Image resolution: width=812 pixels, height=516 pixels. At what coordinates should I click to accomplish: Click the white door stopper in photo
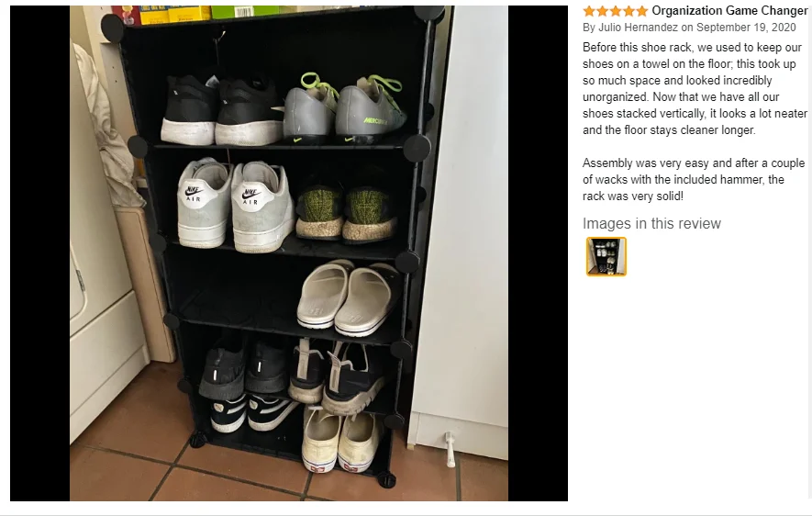450,449
